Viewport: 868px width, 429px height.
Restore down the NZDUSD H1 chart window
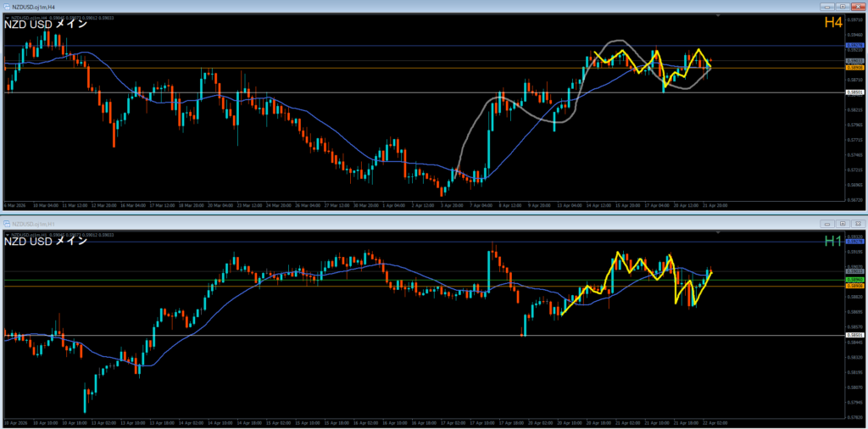tap(842, 223)
